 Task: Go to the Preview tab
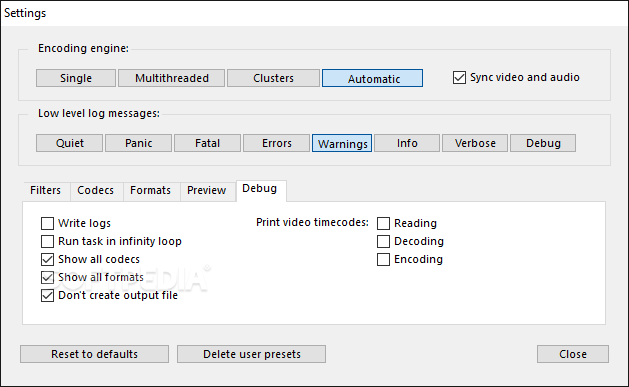click(x=207, y=190)
